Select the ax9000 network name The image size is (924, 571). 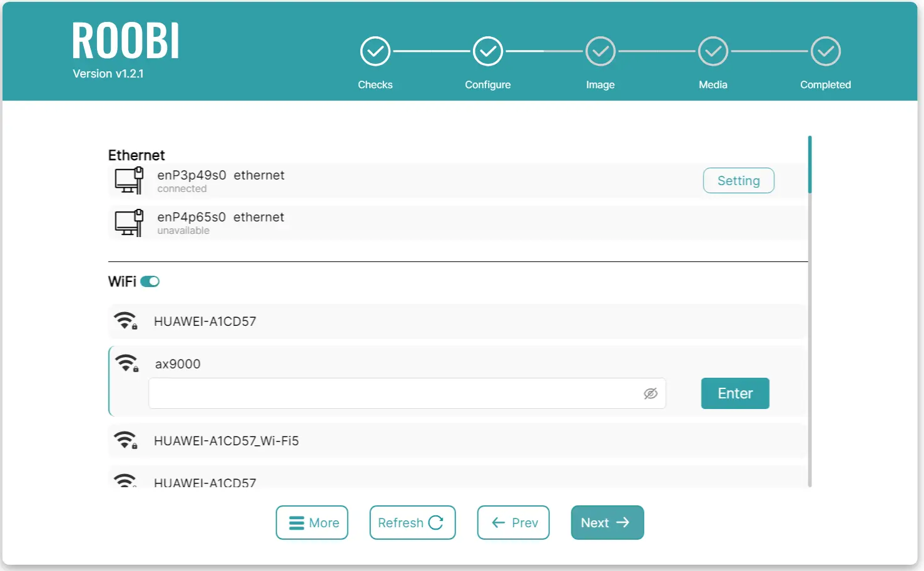click(x=178, y=364)
